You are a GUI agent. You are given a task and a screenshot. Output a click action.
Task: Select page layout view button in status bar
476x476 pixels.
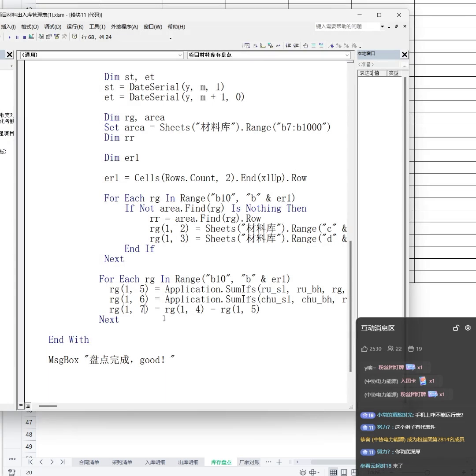[x=344, y=472]
